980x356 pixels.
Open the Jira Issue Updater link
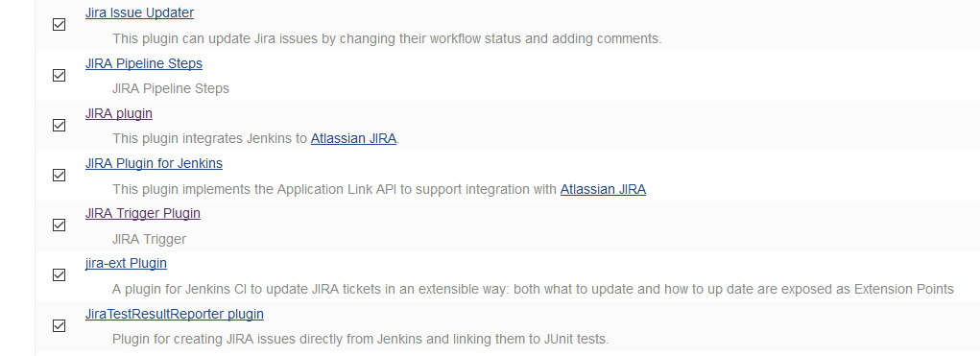(x=139, y=12)
